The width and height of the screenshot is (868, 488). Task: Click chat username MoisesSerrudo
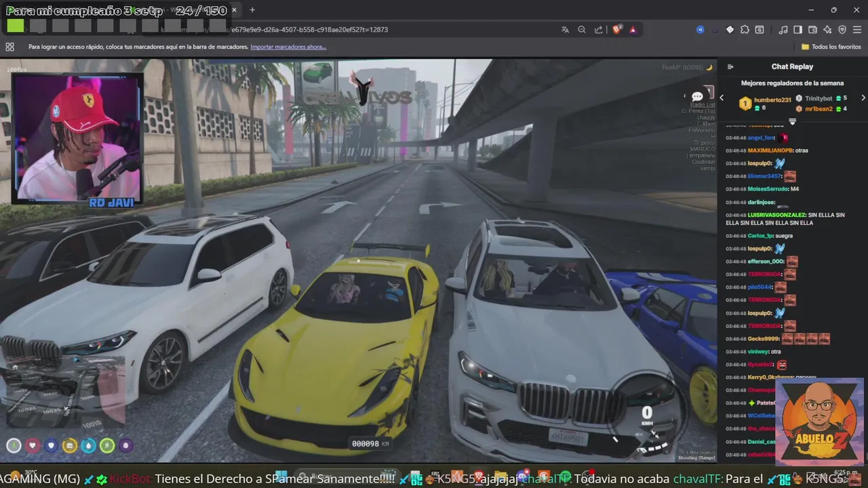tap(768, 189)
